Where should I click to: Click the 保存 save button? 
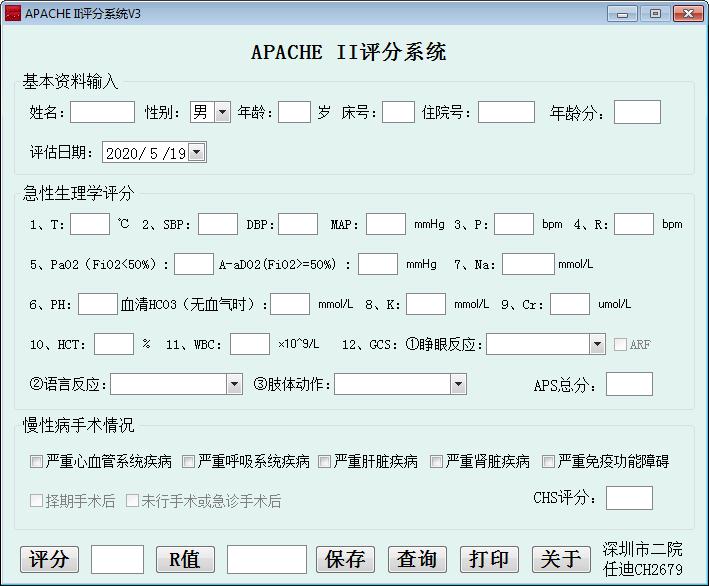coord(345,559)
